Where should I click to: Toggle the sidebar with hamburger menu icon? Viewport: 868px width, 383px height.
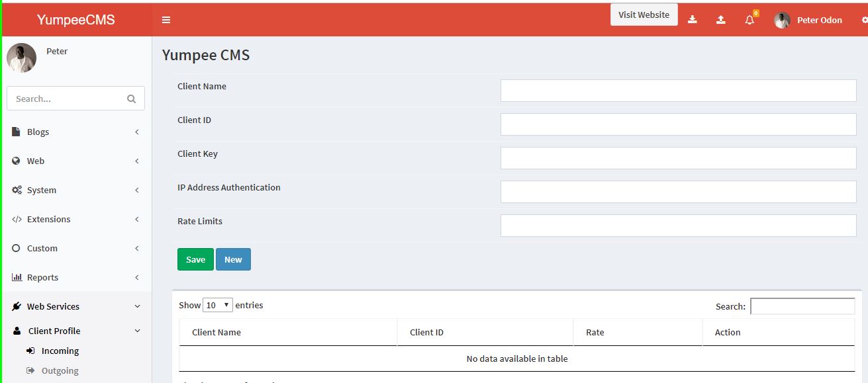166,20
